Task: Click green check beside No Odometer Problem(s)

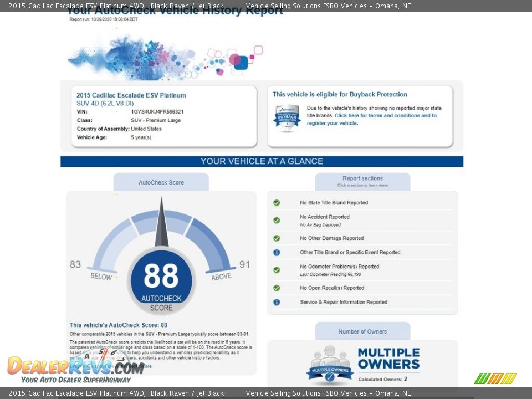Action: pos(277,270)
